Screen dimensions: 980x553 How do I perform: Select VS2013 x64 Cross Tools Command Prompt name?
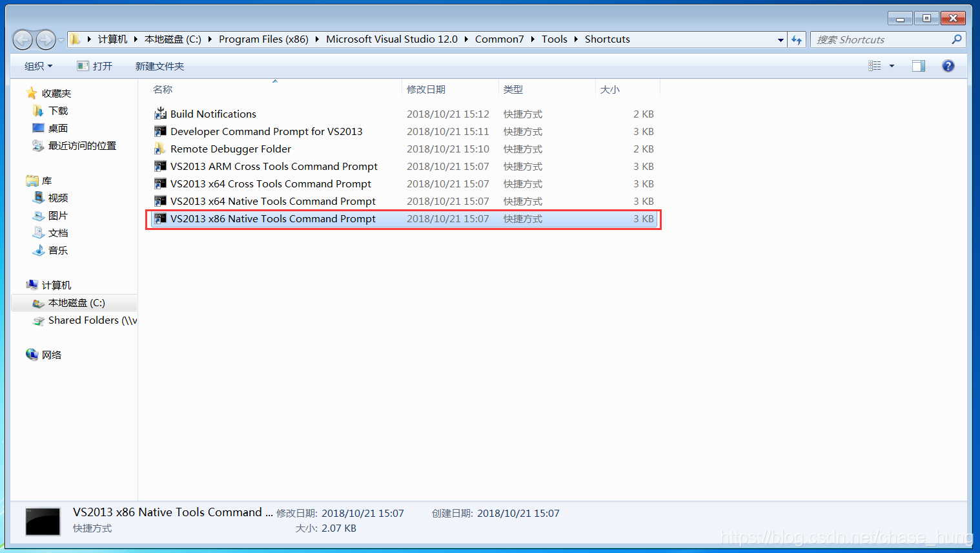click(271, 183)
